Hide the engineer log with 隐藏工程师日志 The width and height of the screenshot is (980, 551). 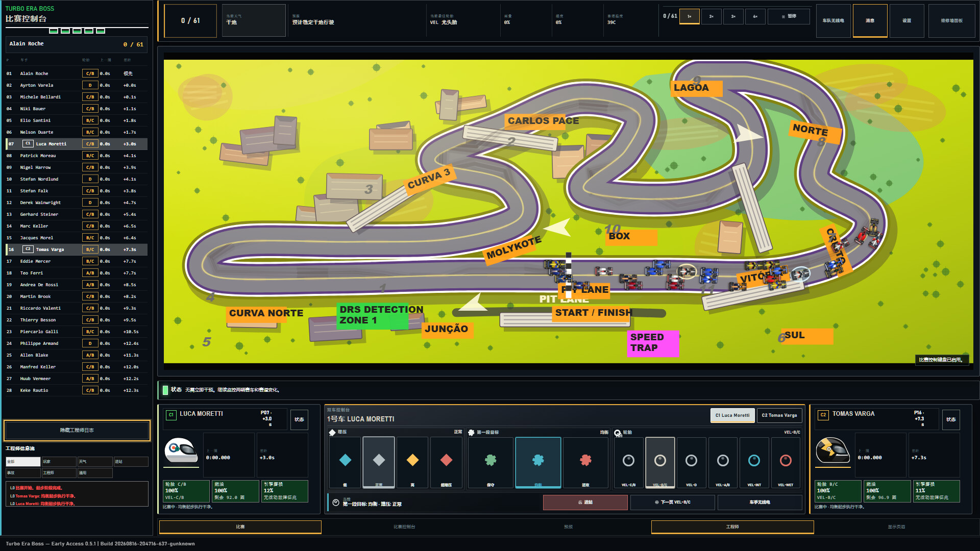(x=77, y=431)
